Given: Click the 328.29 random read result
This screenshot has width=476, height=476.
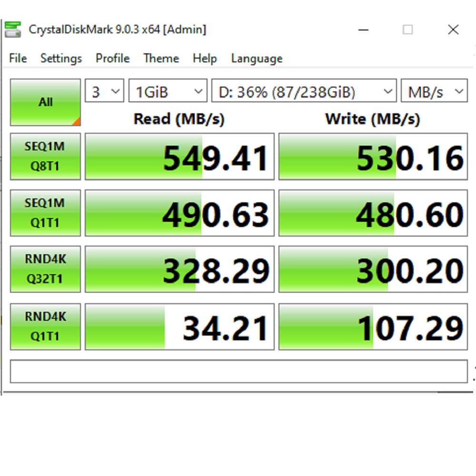Looking at the screenshot, I should click(x=179, y=269).
